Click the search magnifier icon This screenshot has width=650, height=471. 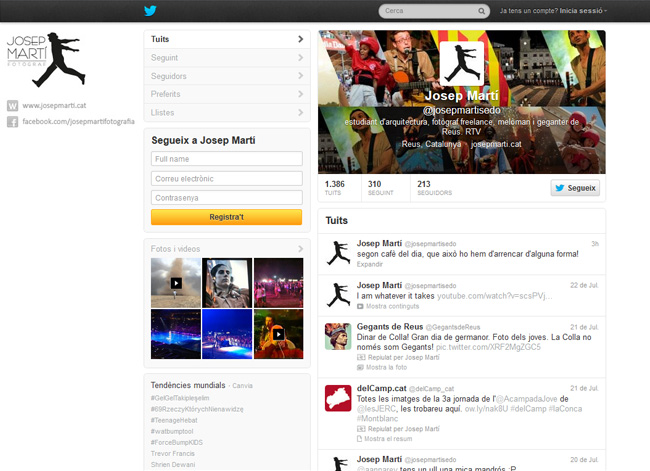480,11
